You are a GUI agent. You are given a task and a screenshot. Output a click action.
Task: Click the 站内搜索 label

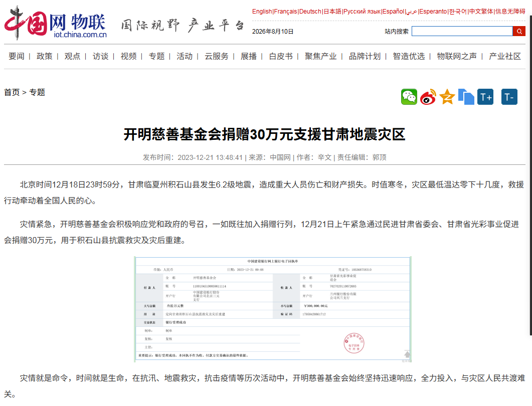point(396,32)
